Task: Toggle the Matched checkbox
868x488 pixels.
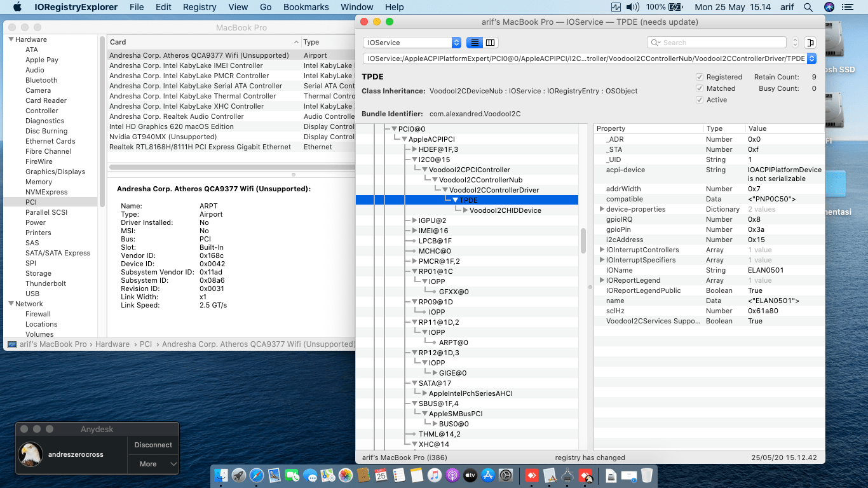Action: [x=700, y=88]
